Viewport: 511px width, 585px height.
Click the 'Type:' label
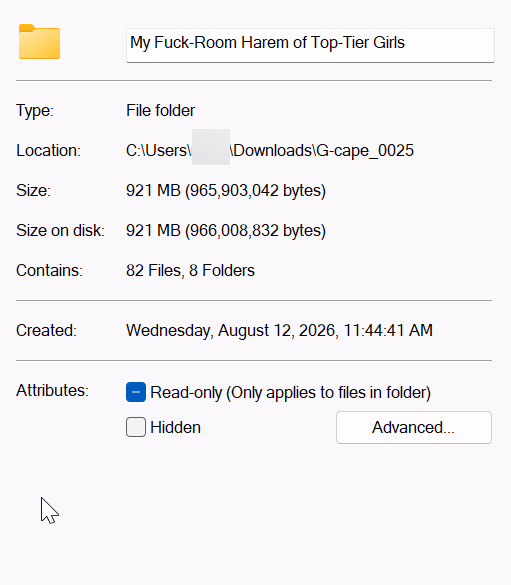35,111
